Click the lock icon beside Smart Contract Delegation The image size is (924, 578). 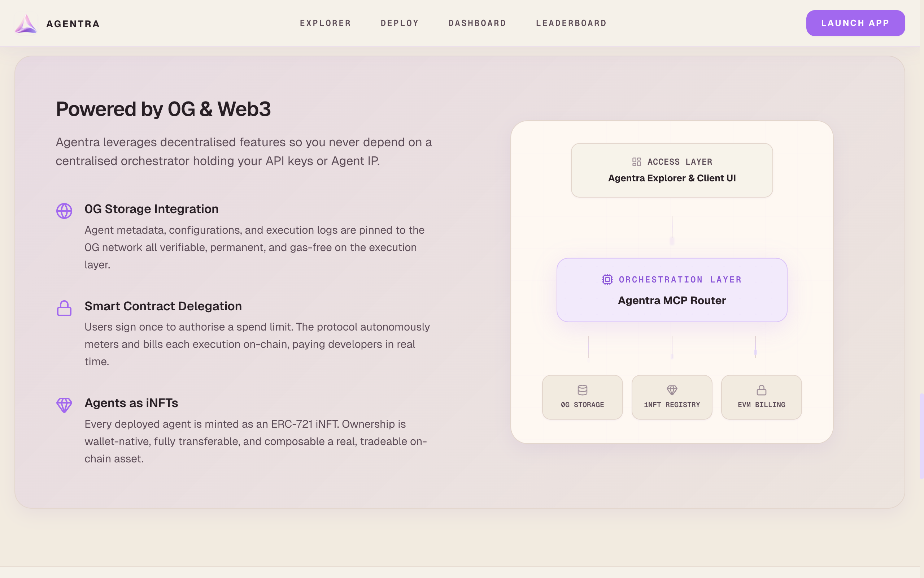point(64,308)
